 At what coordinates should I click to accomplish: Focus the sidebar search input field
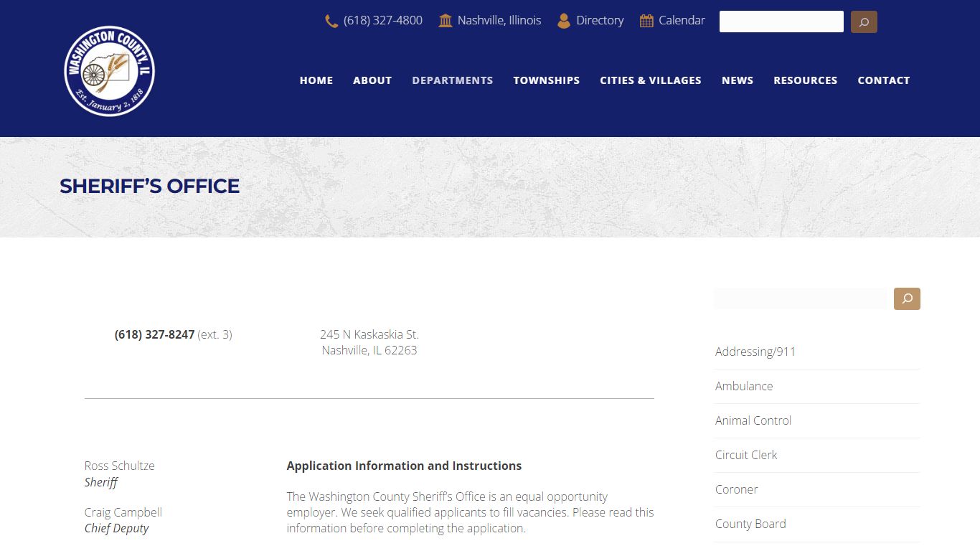coord(800,298)
